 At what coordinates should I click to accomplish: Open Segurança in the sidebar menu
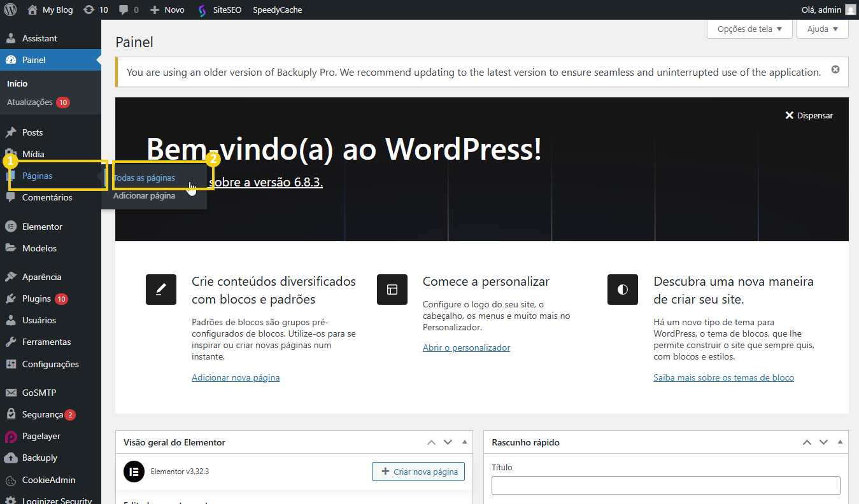42,414
